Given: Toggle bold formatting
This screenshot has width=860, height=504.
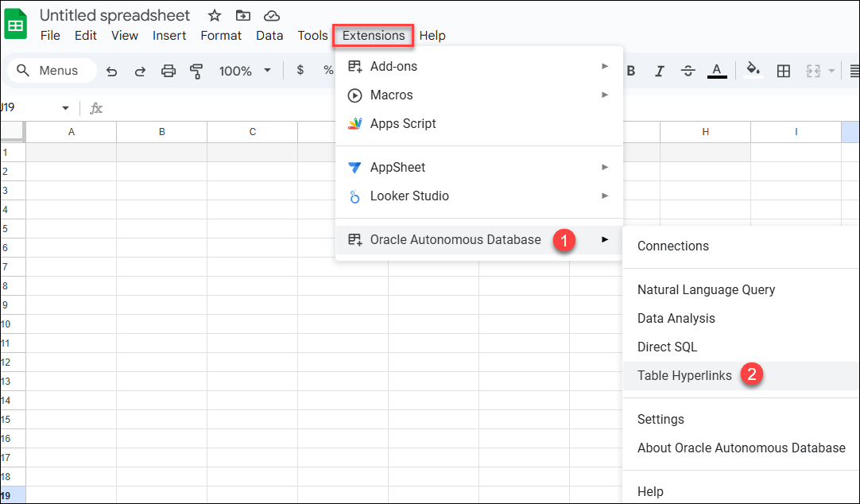Looking at the screenshot, I should pos(630,71).
